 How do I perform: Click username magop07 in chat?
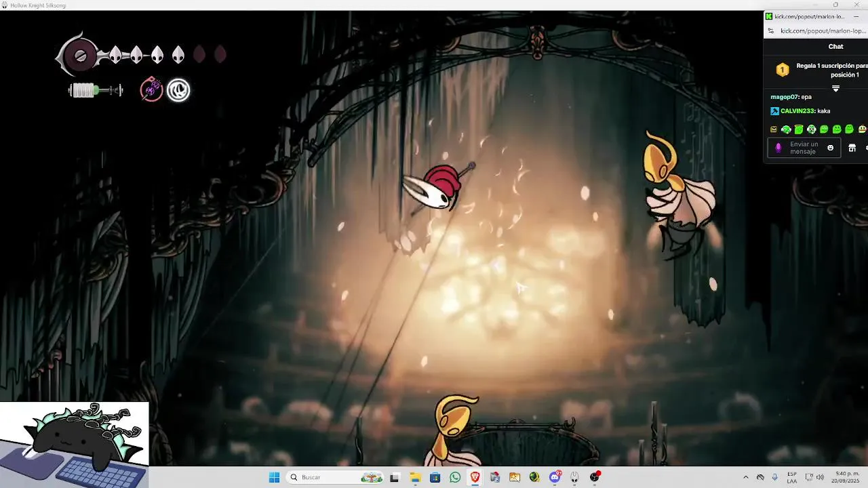pyautogui.click(x=784, y=97)
